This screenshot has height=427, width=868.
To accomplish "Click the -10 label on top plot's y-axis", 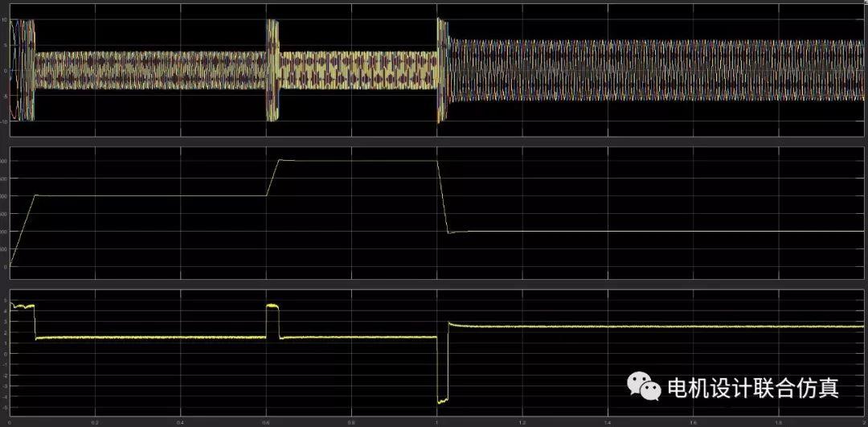I will 5,121.
